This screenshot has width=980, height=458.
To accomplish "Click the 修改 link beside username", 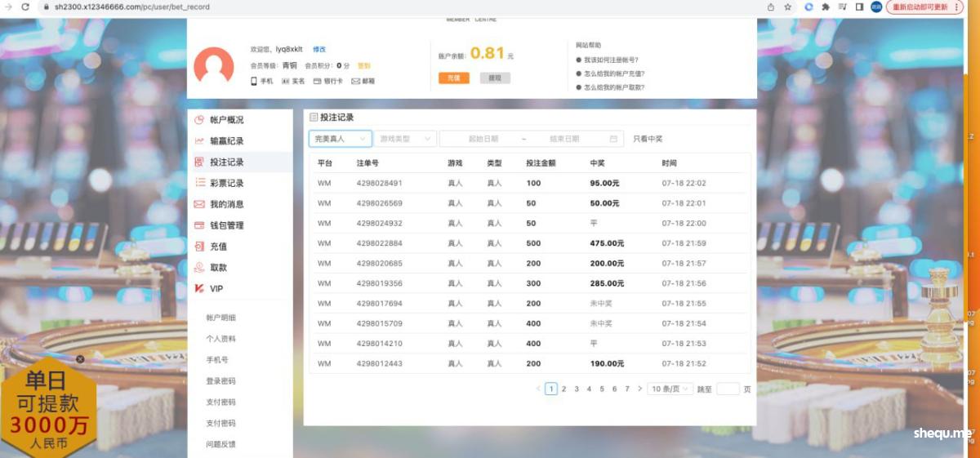I will click(318, 49).
